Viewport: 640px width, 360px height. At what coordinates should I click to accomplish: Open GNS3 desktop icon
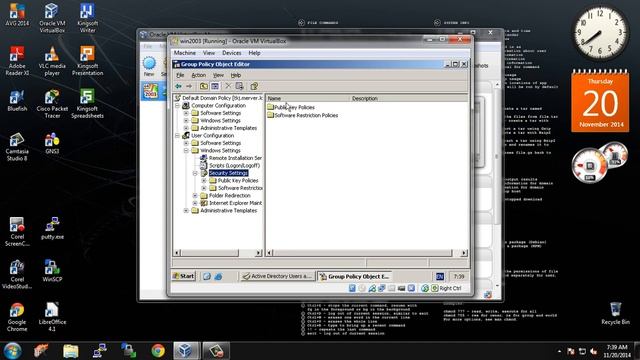52,143
